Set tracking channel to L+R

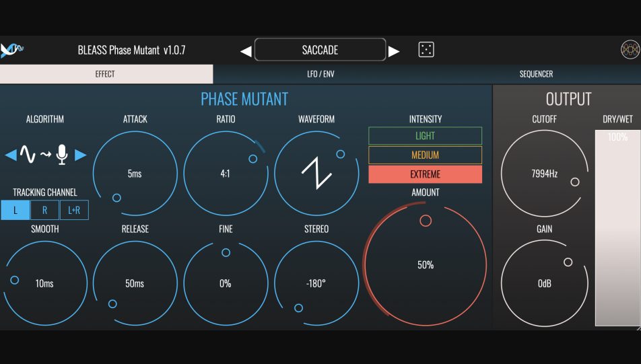click(x=74, y=210)
